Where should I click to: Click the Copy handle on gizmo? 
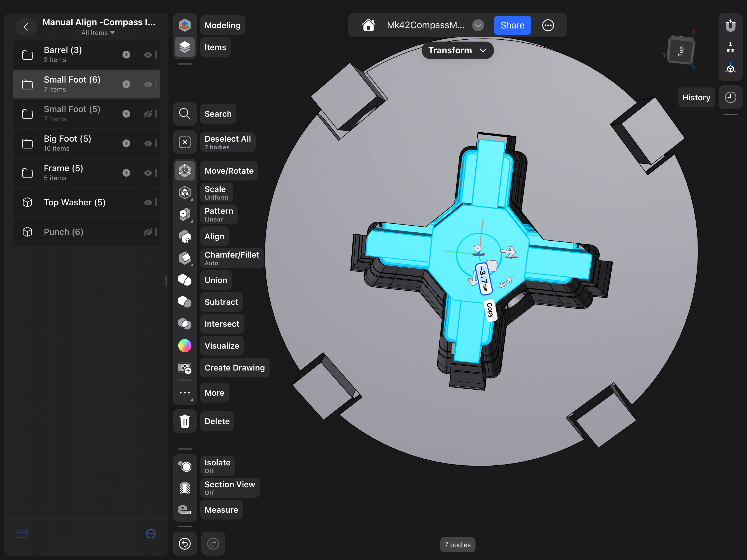490,310
